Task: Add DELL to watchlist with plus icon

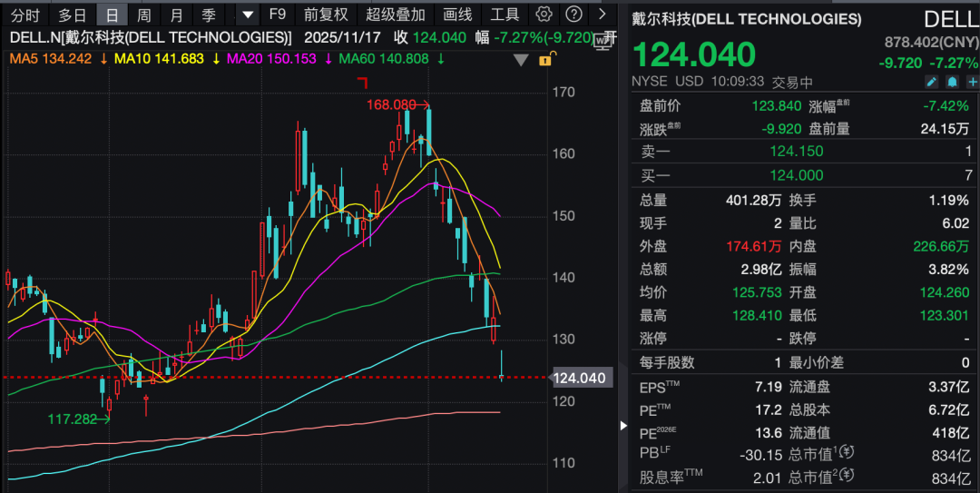Action: 973,82
